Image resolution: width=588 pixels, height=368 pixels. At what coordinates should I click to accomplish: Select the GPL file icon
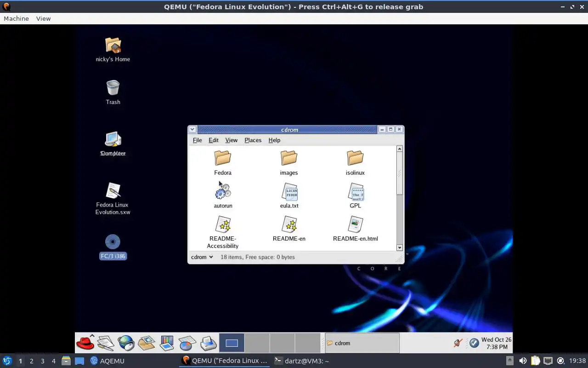[x=356, y=191]
